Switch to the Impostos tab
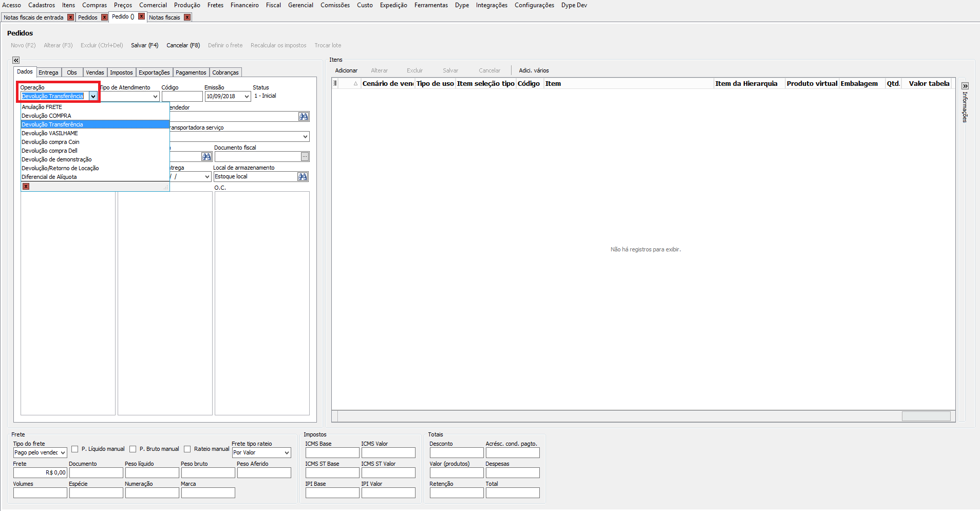Screen dimensions: 980x511 [121, 72]
